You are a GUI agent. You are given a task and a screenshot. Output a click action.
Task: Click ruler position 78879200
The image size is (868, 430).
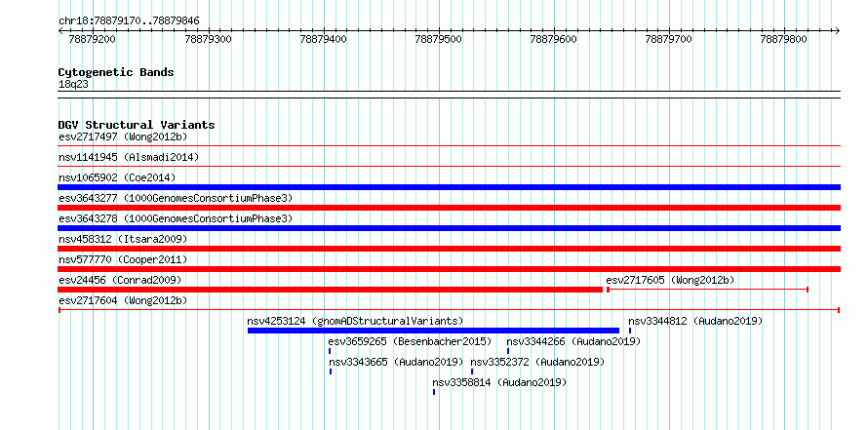point(92,39)
